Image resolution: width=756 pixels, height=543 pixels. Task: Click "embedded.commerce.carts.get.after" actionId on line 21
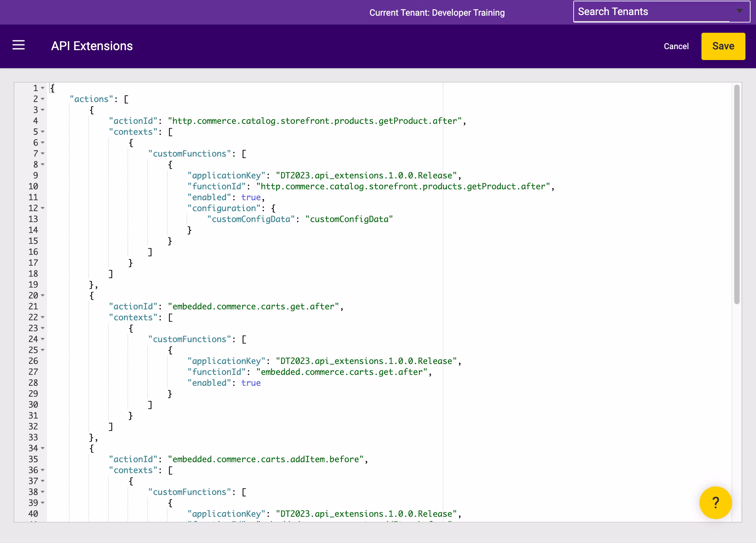tap(254, 307)
